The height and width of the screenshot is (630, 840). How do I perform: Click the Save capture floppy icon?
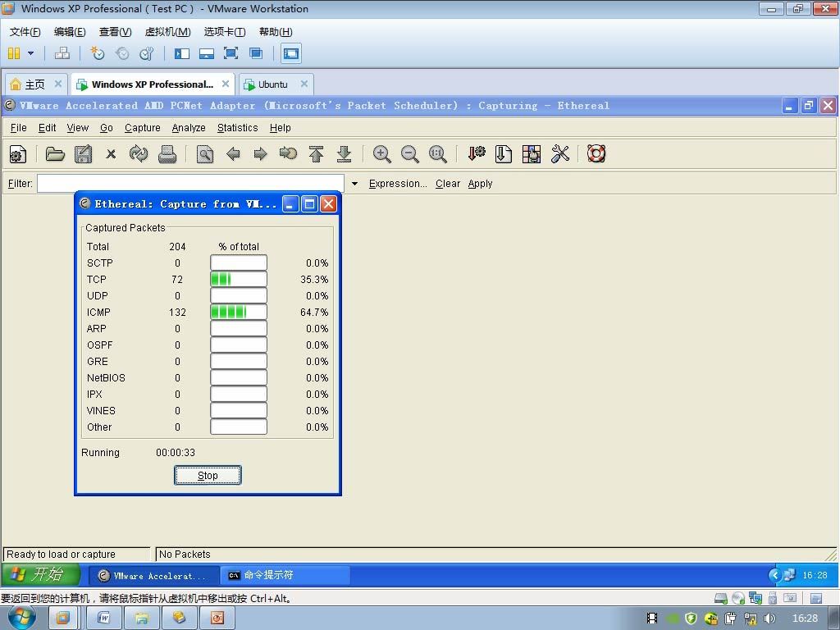tap(83, 154)
